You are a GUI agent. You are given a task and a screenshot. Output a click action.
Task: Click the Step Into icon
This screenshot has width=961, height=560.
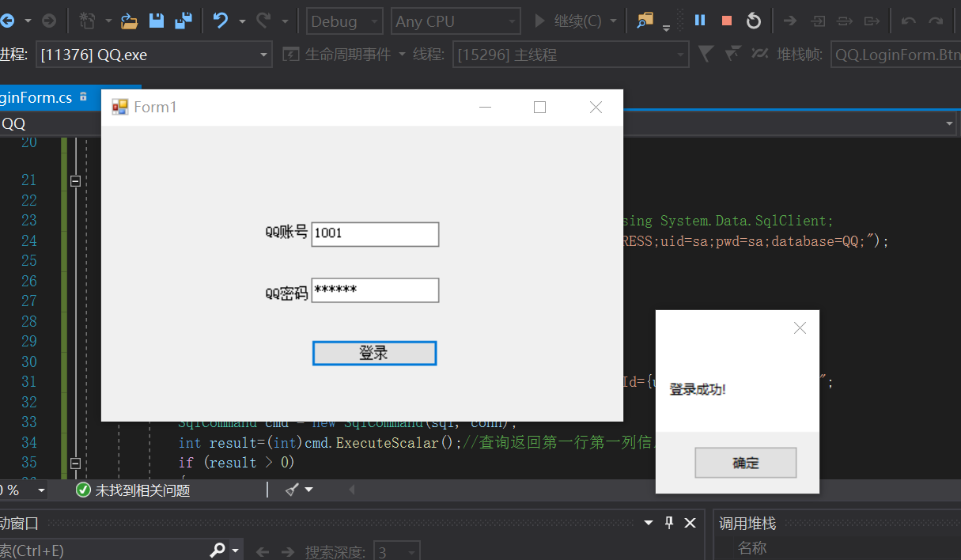(819, 21)
